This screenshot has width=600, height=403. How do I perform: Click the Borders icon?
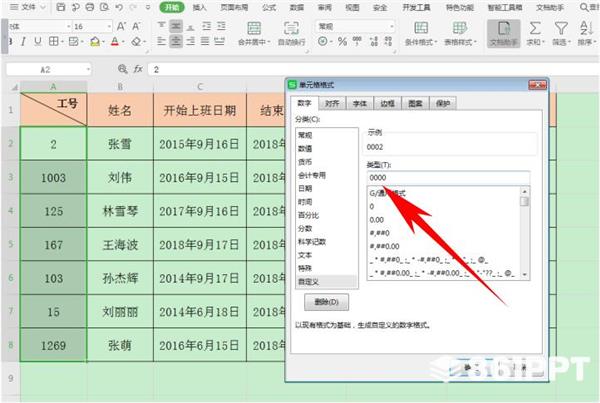(x=54, y=41)
